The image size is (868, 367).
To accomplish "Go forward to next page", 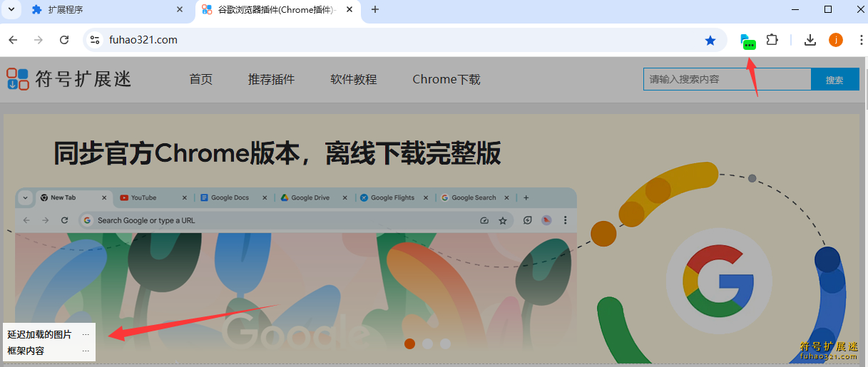I will 39,40.
